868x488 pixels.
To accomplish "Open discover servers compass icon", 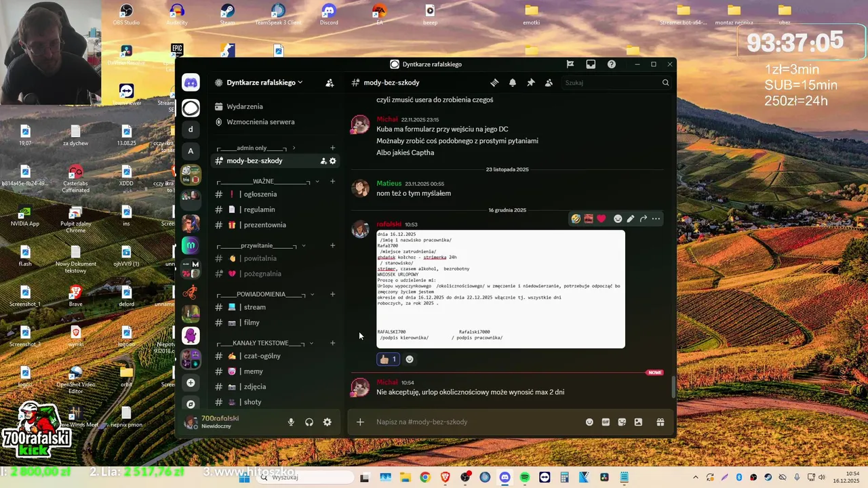I will [x=191, y=404].
